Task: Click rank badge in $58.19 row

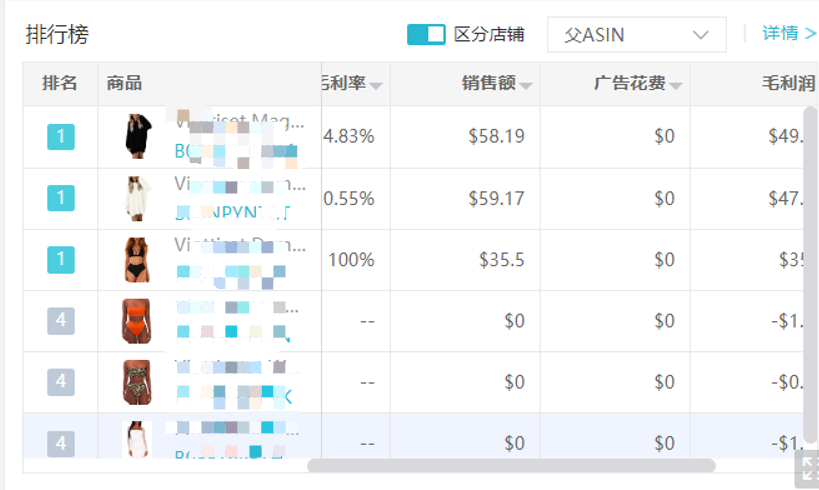Action: click(61, 136)
